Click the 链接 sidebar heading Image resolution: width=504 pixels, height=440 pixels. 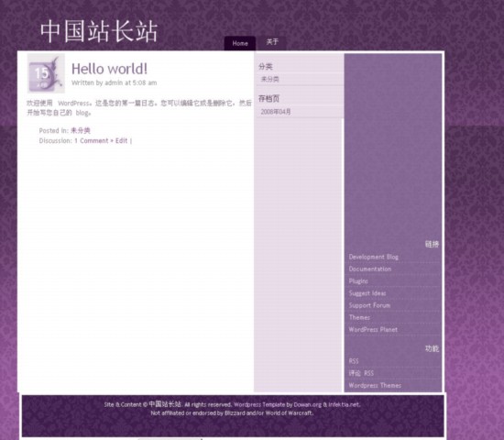tap(432, 244)
